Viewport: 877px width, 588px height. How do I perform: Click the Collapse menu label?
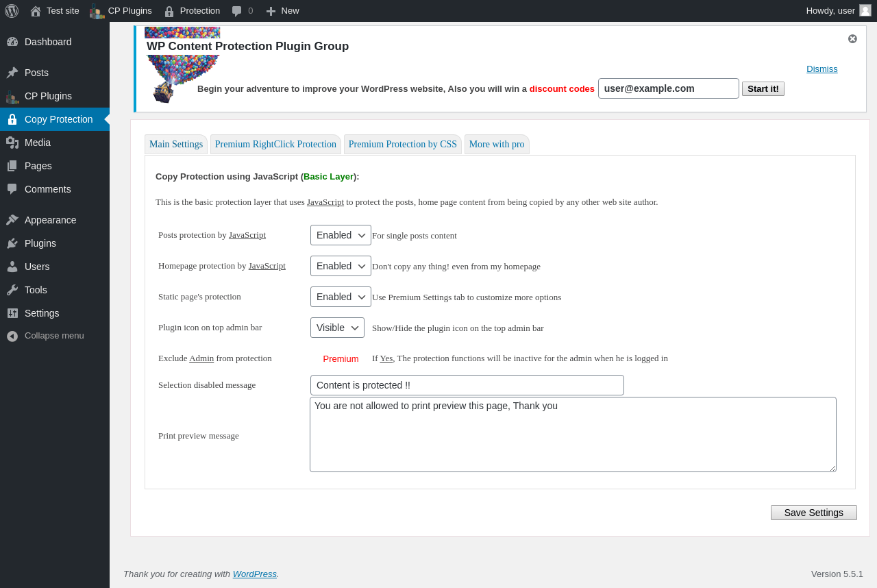click(x=54, y=336)
